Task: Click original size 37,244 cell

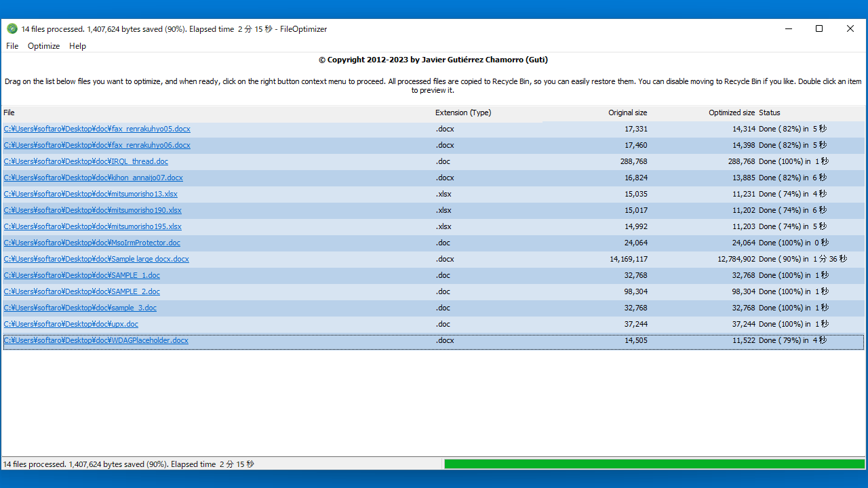Action: 636,324
